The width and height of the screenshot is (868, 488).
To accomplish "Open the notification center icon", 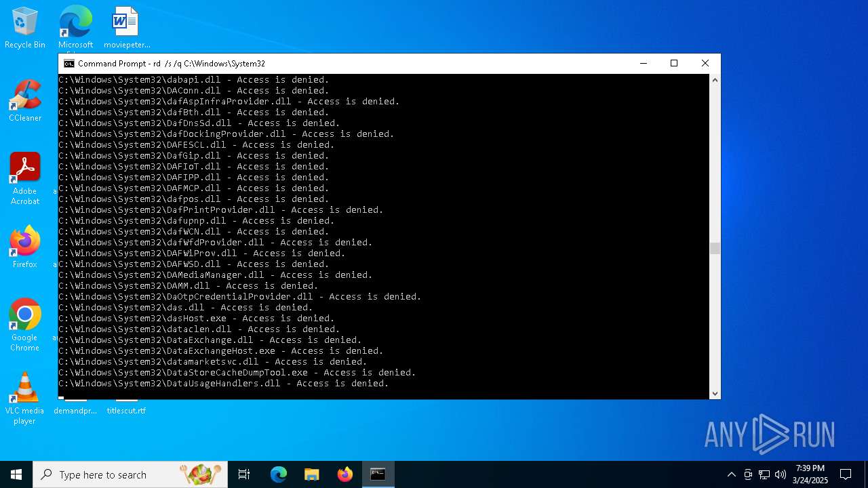I will coord(846,474).
